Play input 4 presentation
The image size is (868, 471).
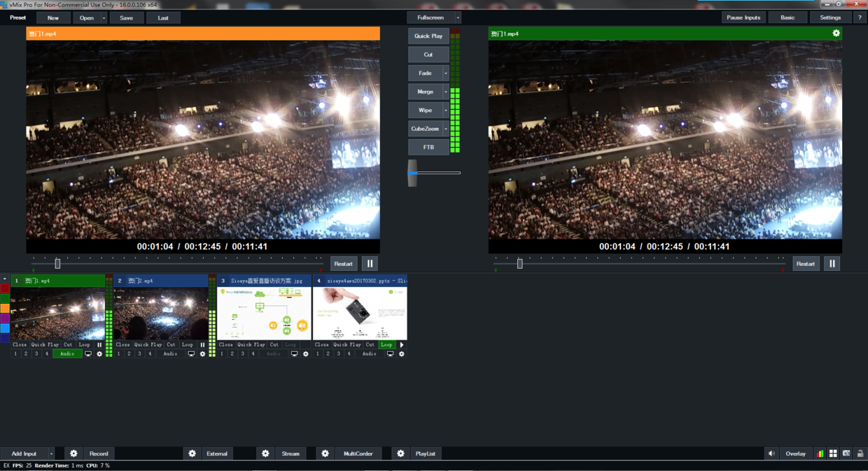(401, 345)
